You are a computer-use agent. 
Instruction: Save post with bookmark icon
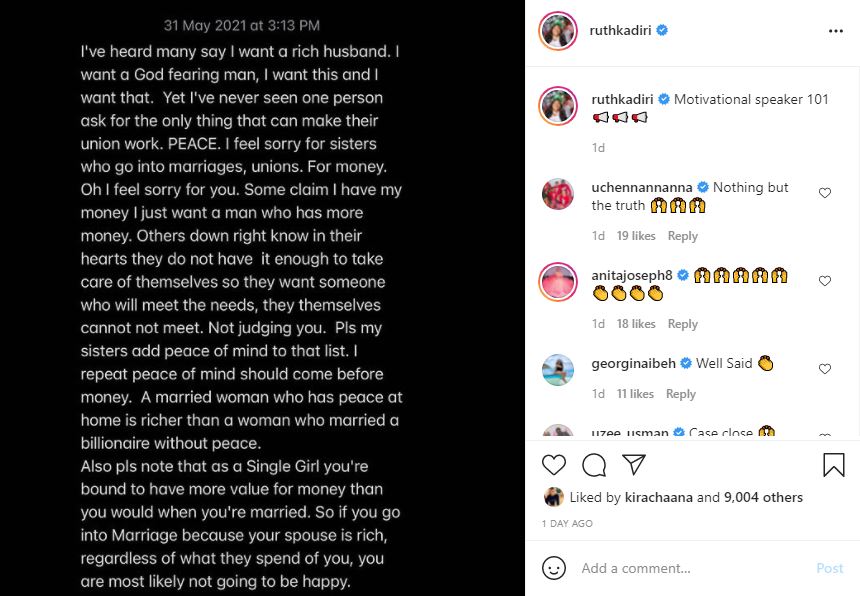(833, 465)
